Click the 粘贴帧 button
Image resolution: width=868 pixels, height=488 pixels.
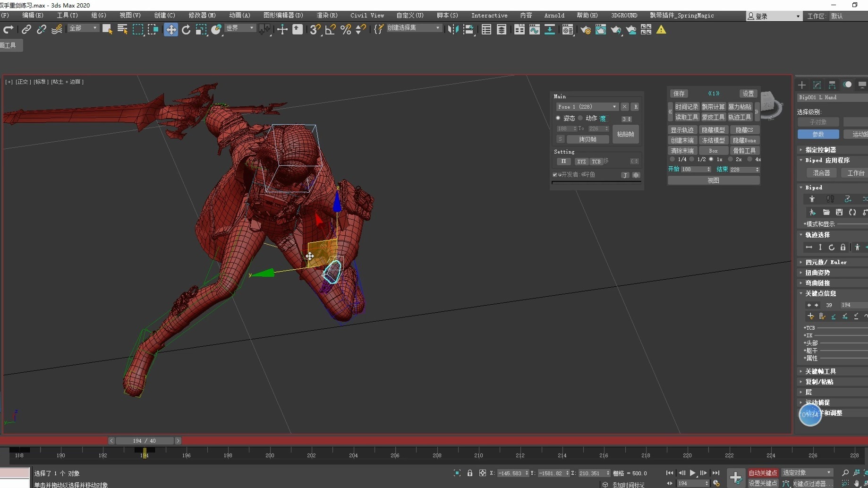click(625, 135)
